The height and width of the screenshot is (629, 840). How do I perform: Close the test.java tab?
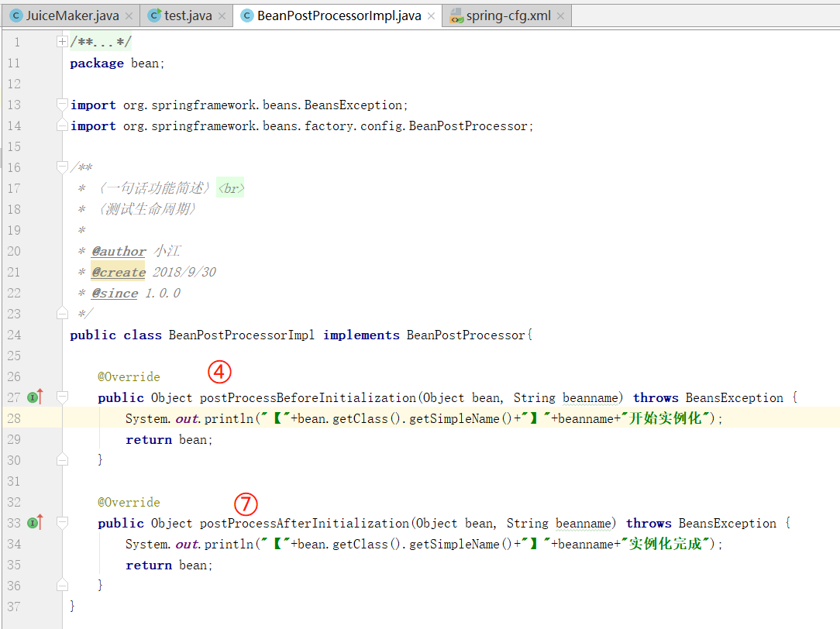221,16
